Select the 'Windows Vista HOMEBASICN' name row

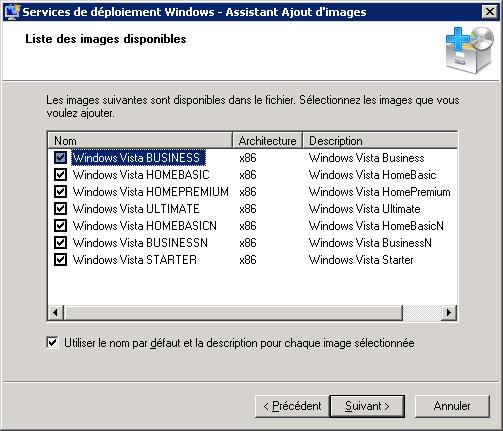[x=145, y=226]
